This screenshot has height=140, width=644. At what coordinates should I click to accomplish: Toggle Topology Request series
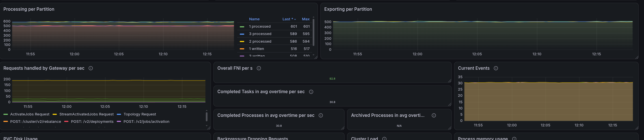pos(140,114)
